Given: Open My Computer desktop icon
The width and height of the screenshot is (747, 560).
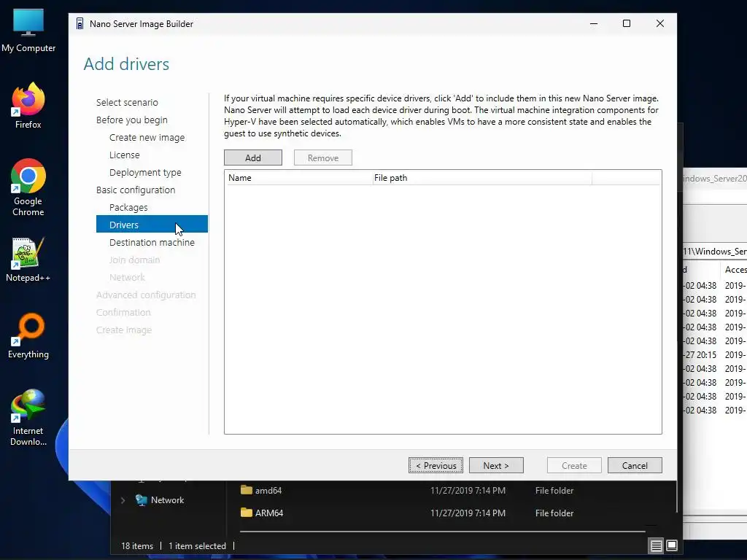Looking at the screenshot, I should (x=28, y=29).
